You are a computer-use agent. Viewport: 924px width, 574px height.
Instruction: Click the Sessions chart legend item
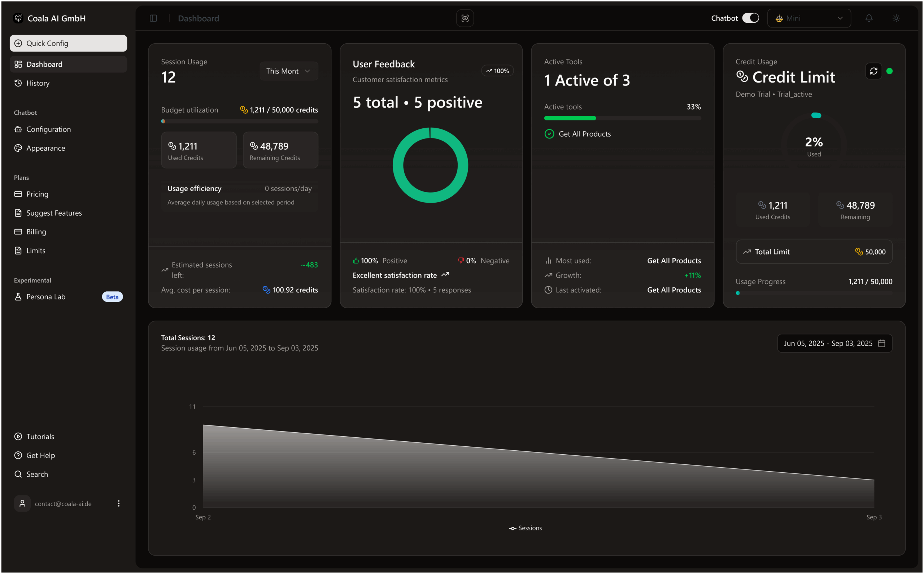click(x=526, y=528)
